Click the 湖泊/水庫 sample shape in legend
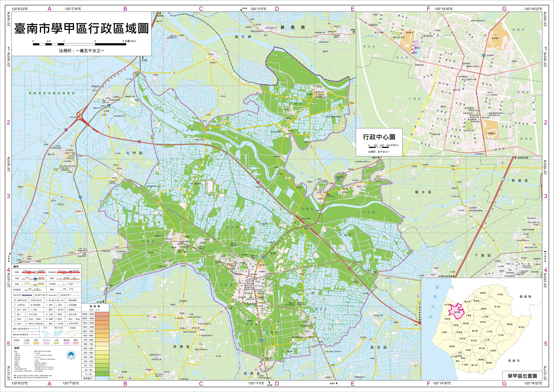554x392 pixels. [59, 333]
